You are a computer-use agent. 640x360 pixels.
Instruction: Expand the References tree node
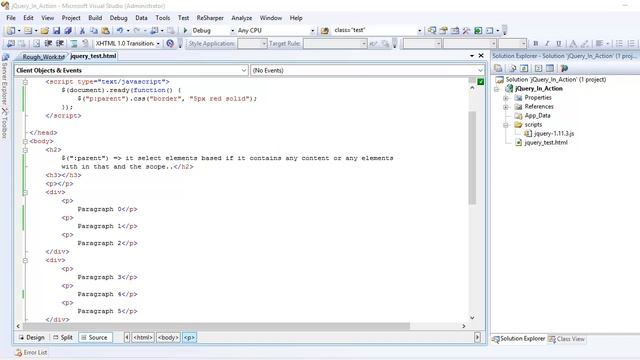[506, 107]
